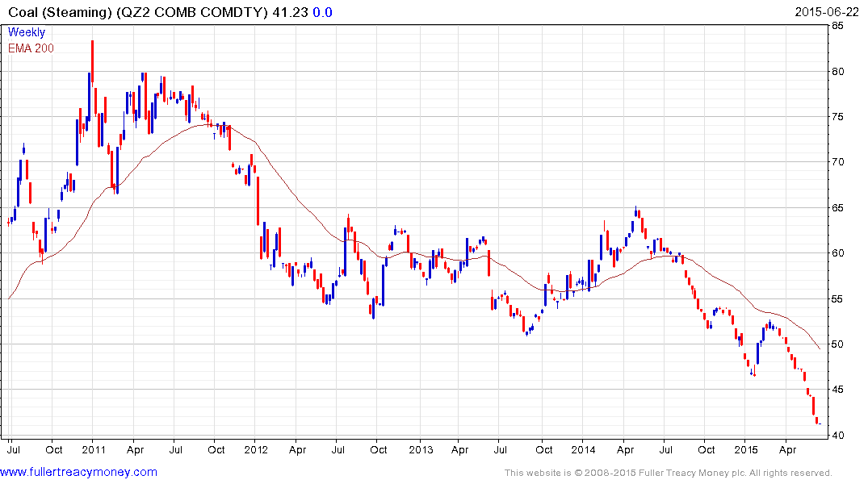868x484 pixels.
Task: Click the 45 y-axis price label
Action: [837, 390]
